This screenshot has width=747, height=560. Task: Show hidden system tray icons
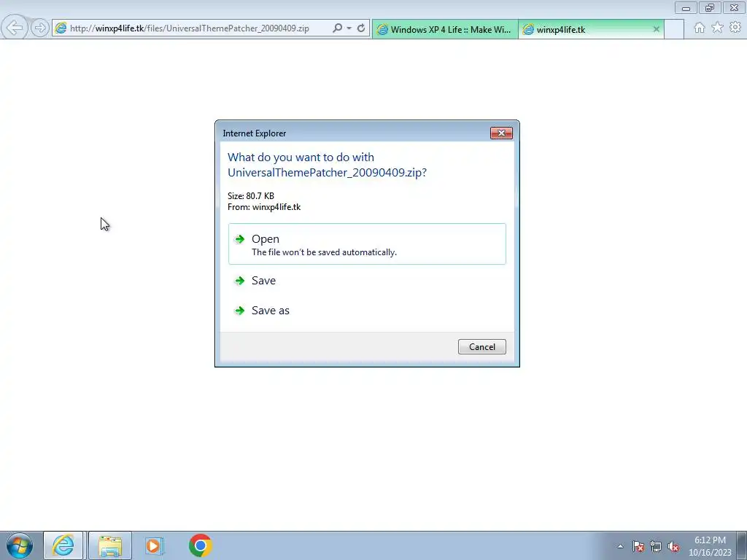[x=620, y=546]
